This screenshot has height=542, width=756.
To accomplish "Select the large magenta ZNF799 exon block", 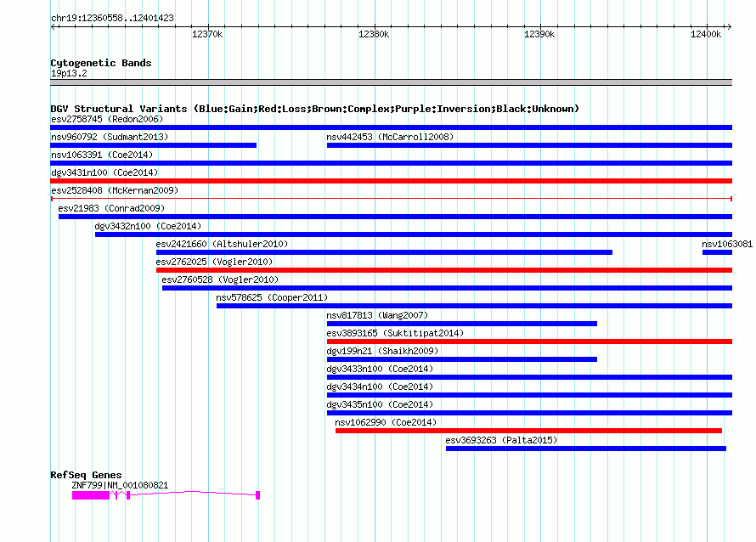I will click(x=91, y=495).
